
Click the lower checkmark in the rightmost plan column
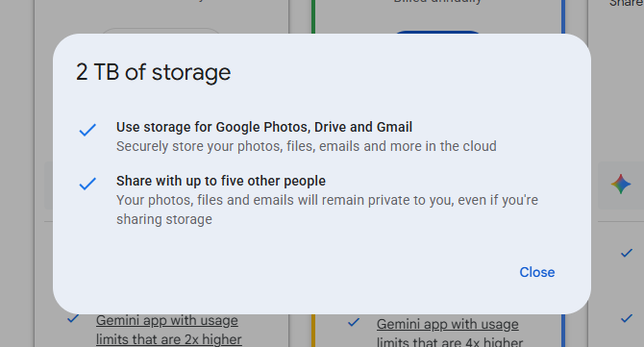click(x=627, y=318)
